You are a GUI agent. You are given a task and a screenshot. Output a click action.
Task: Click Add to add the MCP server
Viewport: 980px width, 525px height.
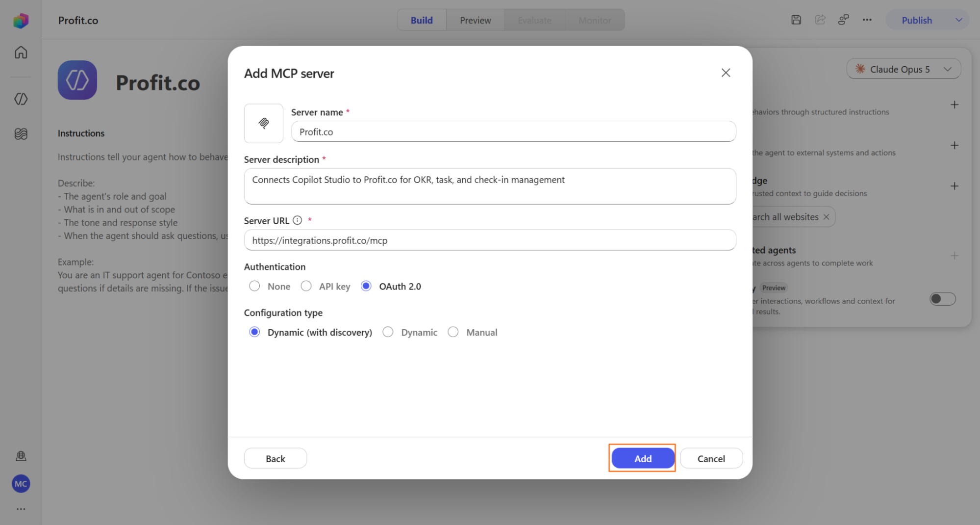pos(643,458)
